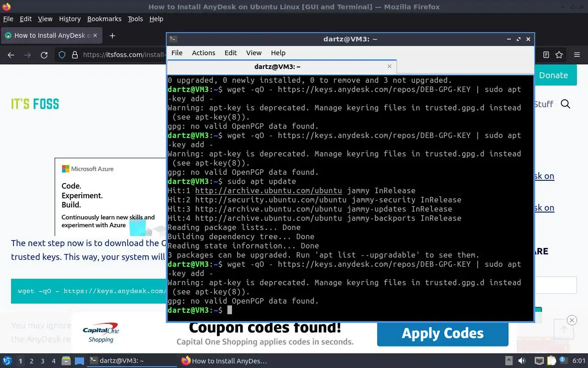Reload the current Firefox page
Screen dimensions: 588x368
[x=44, y=55]
